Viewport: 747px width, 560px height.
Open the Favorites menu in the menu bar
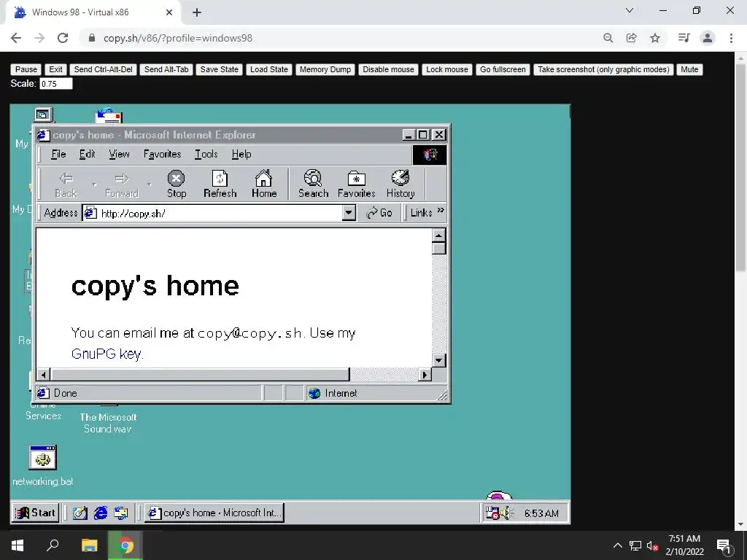163,154
